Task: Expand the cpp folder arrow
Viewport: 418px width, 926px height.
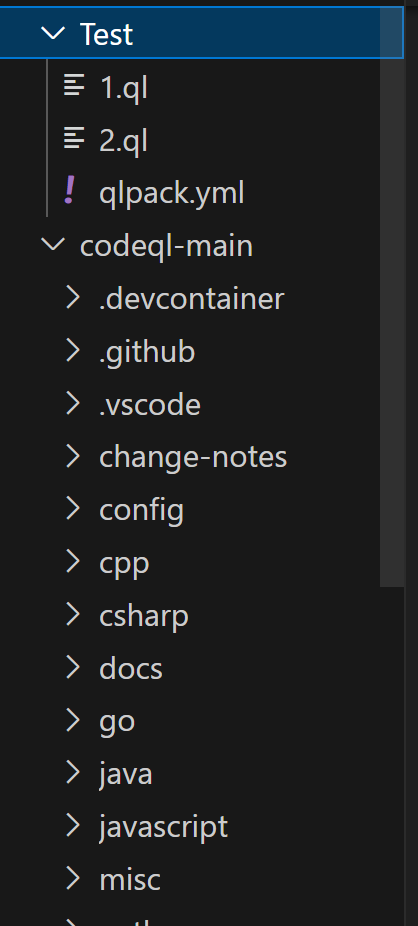Action: coord(73,562)
